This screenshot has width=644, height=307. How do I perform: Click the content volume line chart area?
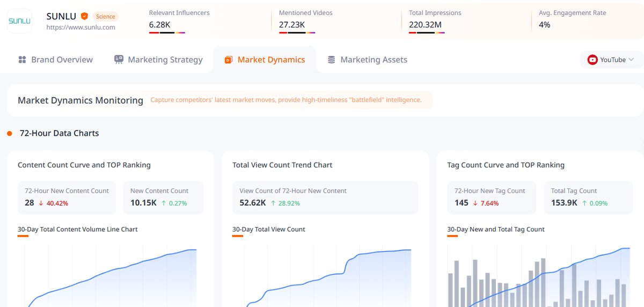(x=111, y=276)
